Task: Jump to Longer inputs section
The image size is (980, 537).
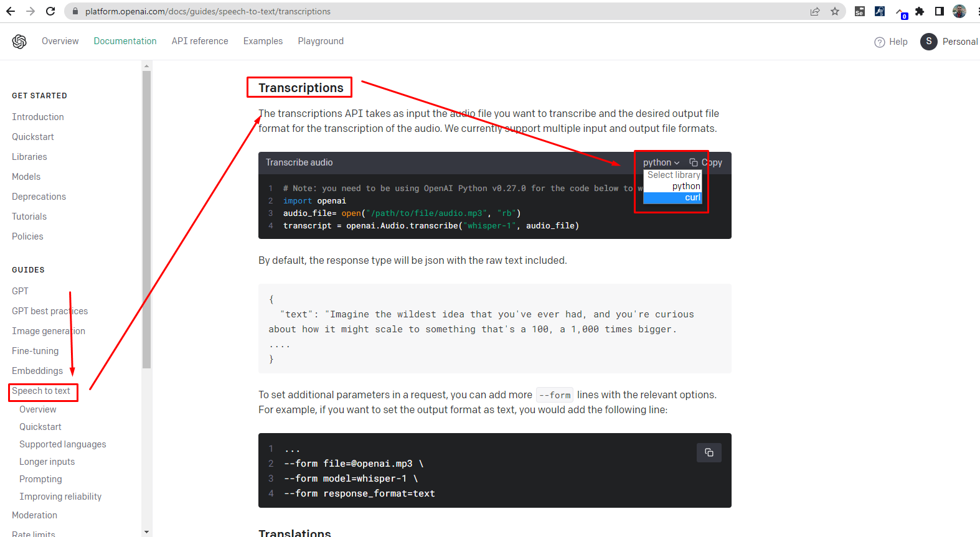Action: tap(47, 462)
